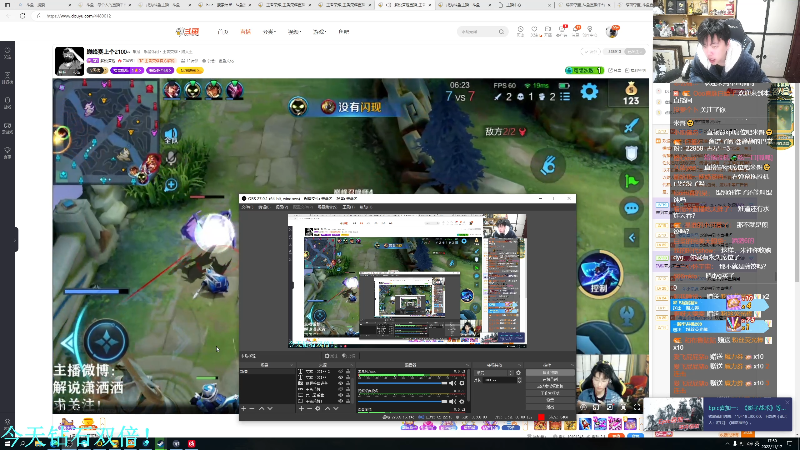
Task: Toggle the game microphone icon
Action: click(171, 158)
